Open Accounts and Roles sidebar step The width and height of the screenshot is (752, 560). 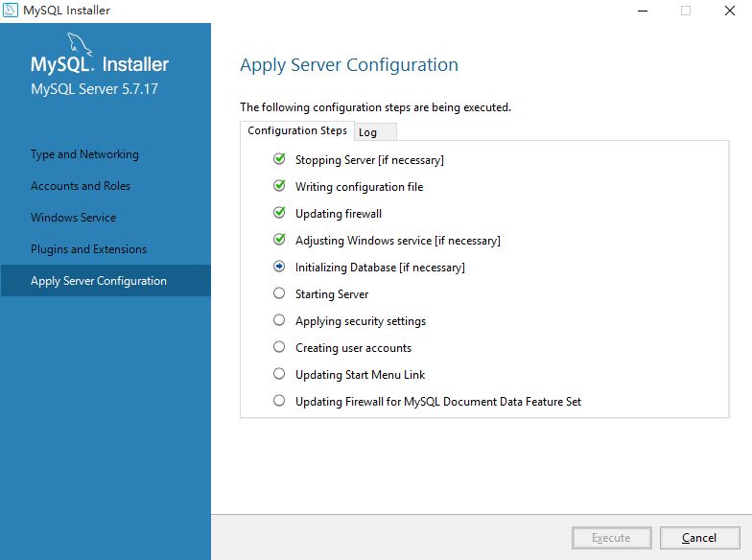(x=81, y=186)
